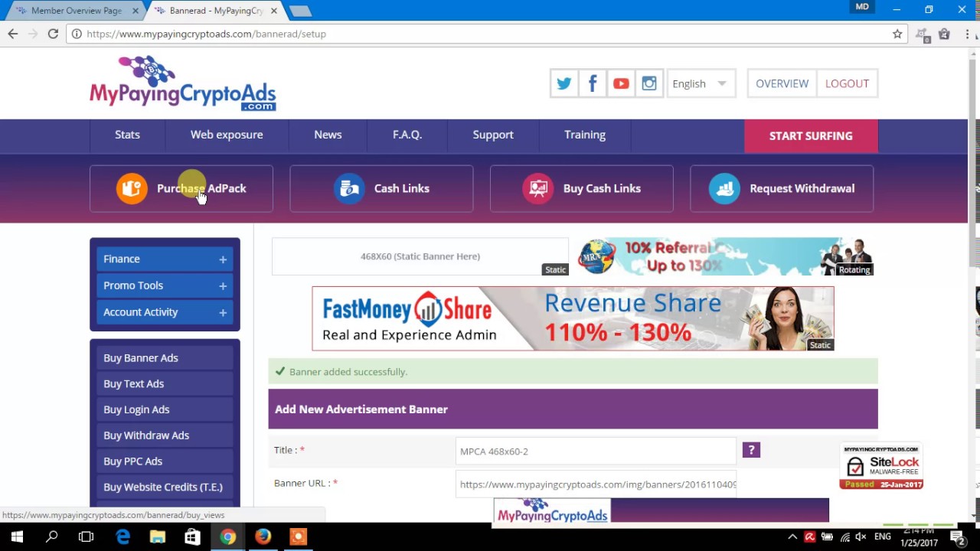Image resolution: width=980 pixels, height=551 pixels.
Task: Open the English language dropdown
Action: point(701,83)
